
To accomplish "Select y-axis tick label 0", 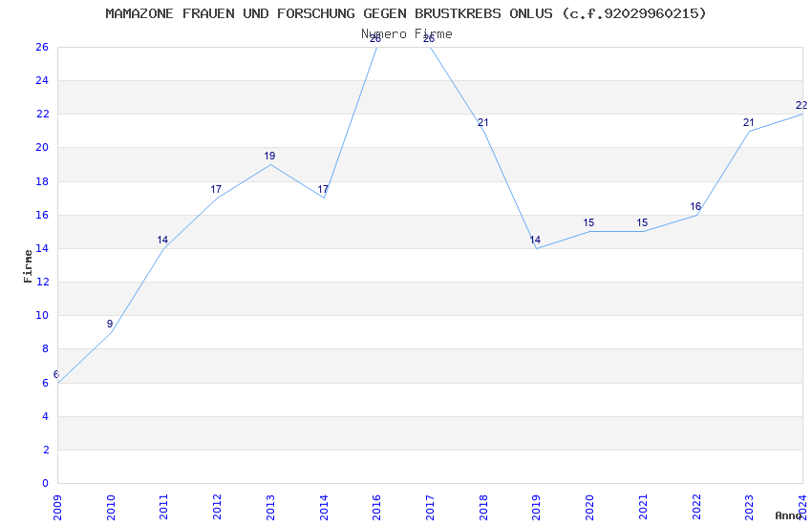I will tap(45, 483).
